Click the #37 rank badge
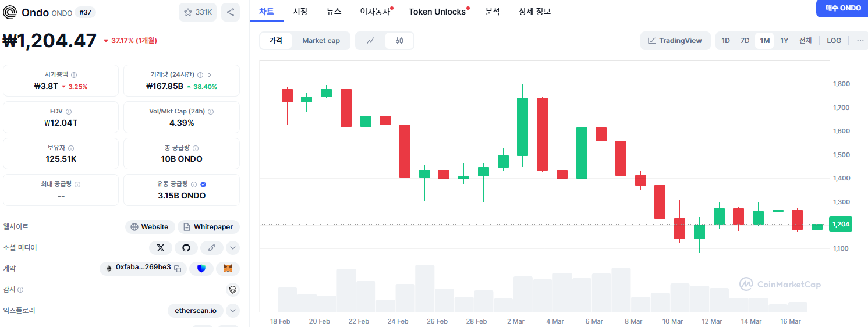 (x=86, y=12)
